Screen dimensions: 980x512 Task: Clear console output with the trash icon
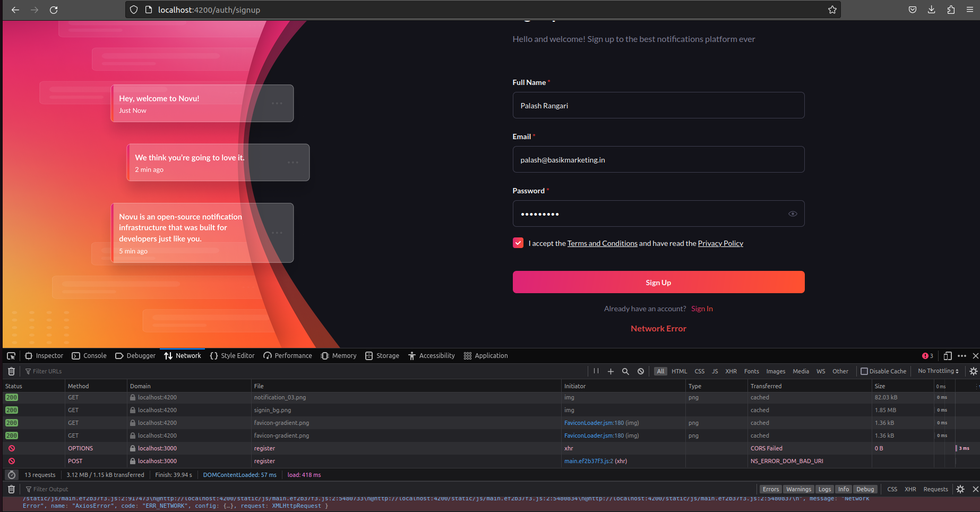pyautogui.click(x=11, y=489)
